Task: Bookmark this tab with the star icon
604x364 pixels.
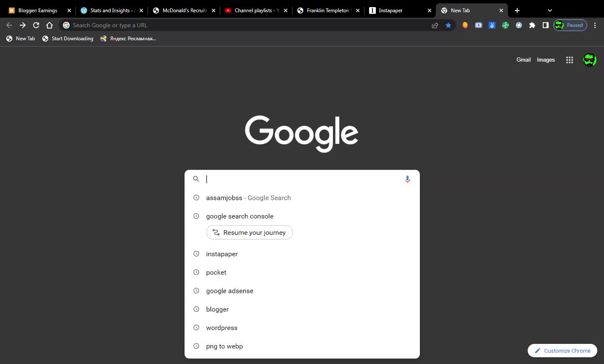Action: tap(448, 25)
